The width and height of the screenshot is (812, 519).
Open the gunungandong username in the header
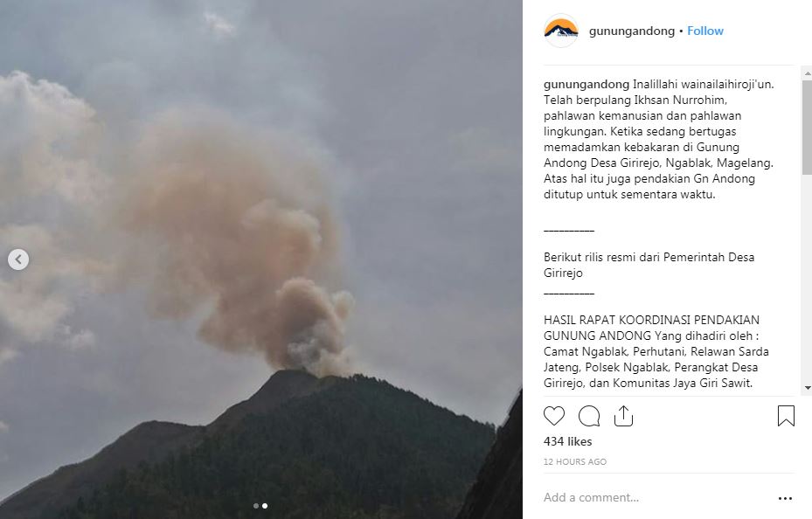click(x=632, y=31)
